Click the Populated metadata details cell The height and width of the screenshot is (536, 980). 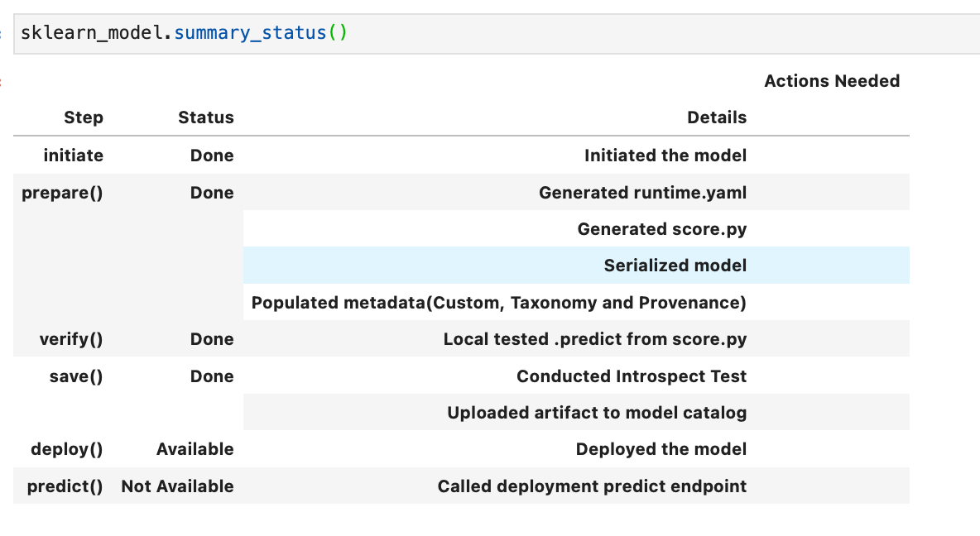click(x=498, y=303)
